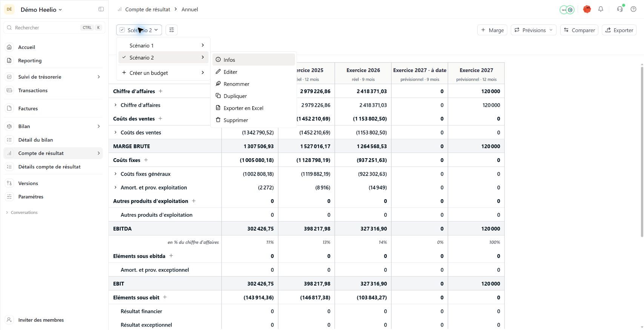Open the headset support icon
644x330 pixels.
[620, 9]
